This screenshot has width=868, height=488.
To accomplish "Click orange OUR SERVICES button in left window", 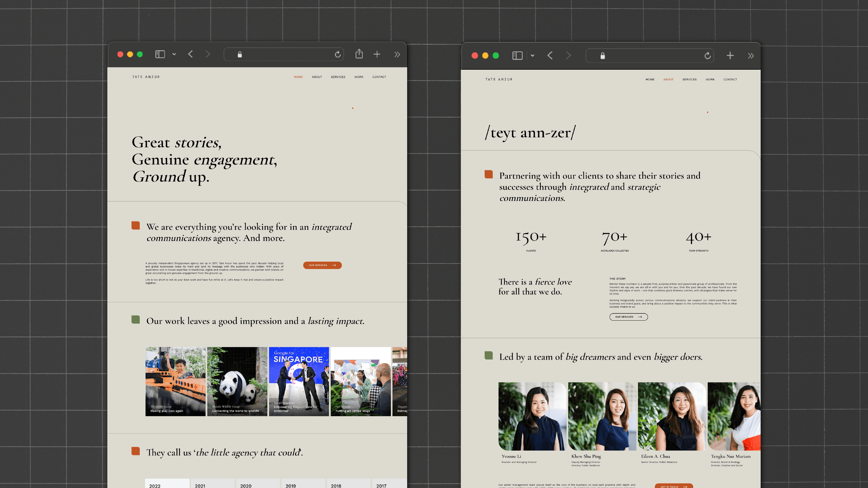I will pyautogui.click(x=323, y=265).
